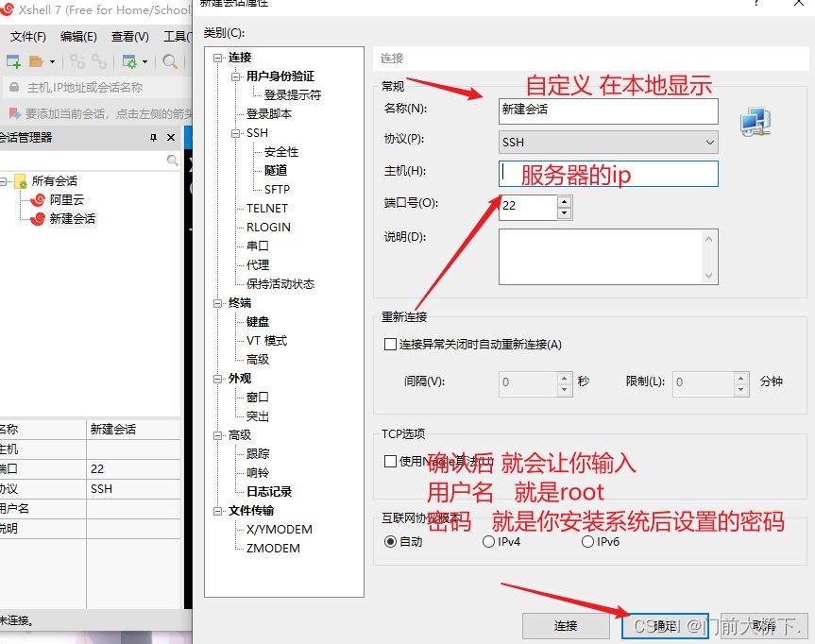Open the properties icon's dropdown arrow
Screen dimensions: 815x644
[144, 62]
